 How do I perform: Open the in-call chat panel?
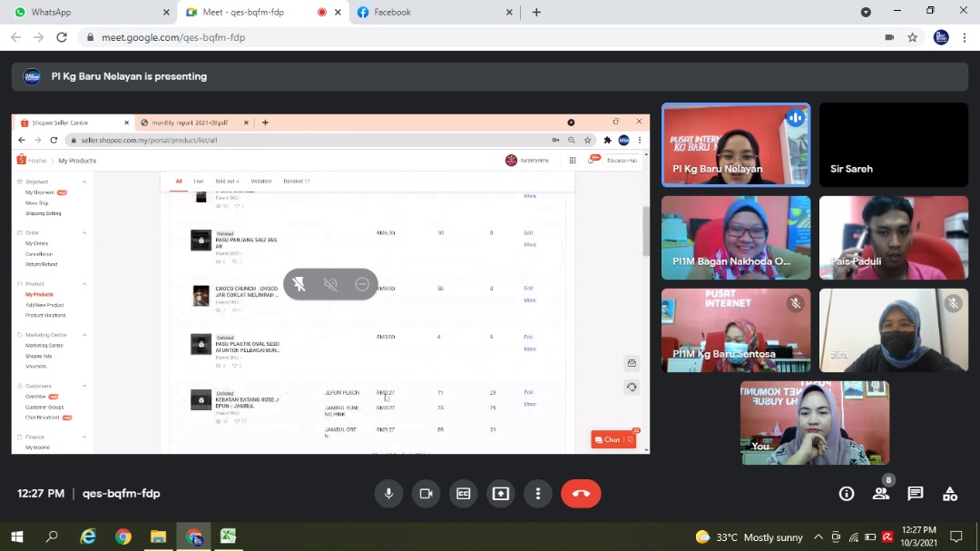pyautogui.click(x=916, y=494)
